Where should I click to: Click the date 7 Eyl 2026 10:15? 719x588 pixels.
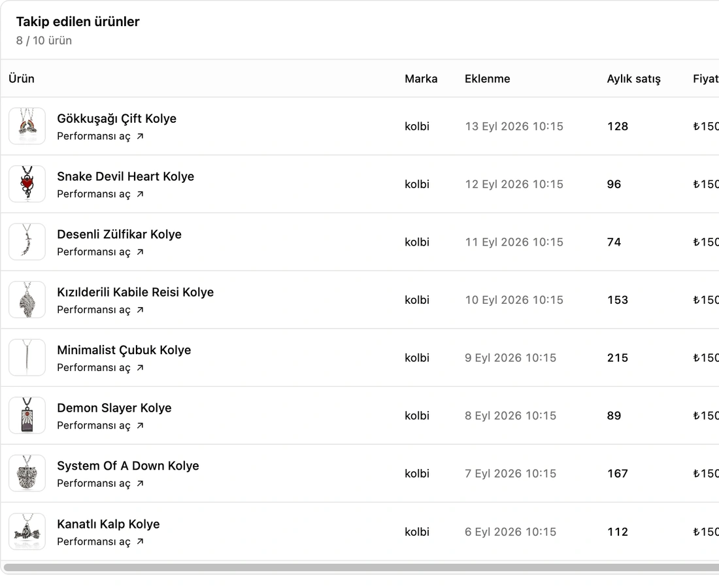[x=510, y=474]
